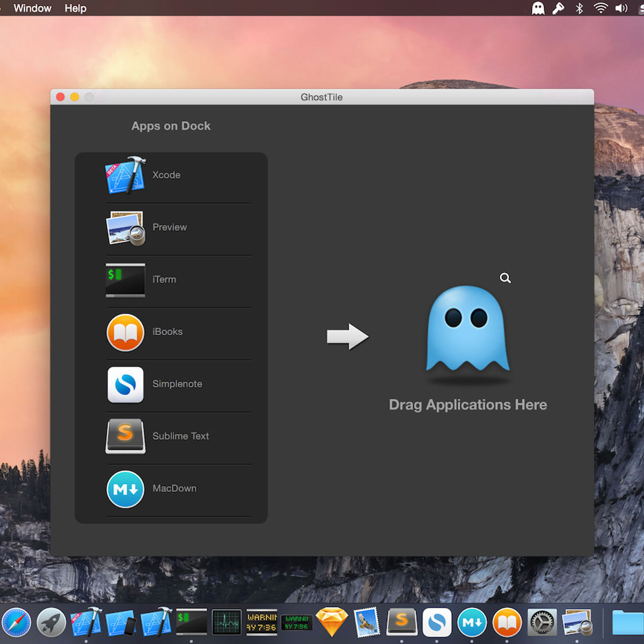Open the Wi-Fi status menu
This screenshot has height=644, width=644.
coord(600,8)
